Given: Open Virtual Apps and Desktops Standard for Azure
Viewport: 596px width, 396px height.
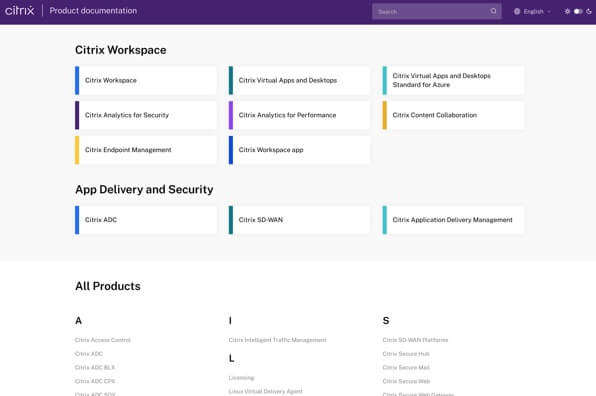Looking at the screenshot, I should [x=453, y=80].
